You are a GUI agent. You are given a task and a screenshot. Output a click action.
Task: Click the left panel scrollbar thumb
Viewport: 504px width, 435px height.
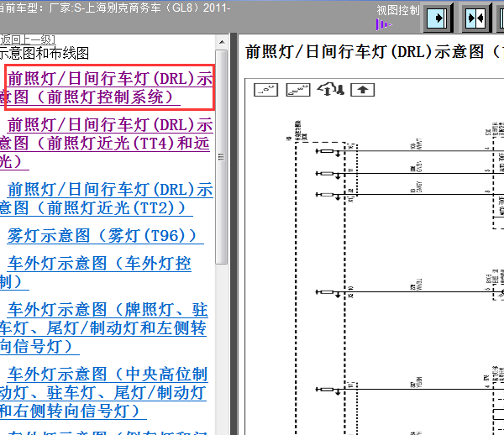pos(222,157)
